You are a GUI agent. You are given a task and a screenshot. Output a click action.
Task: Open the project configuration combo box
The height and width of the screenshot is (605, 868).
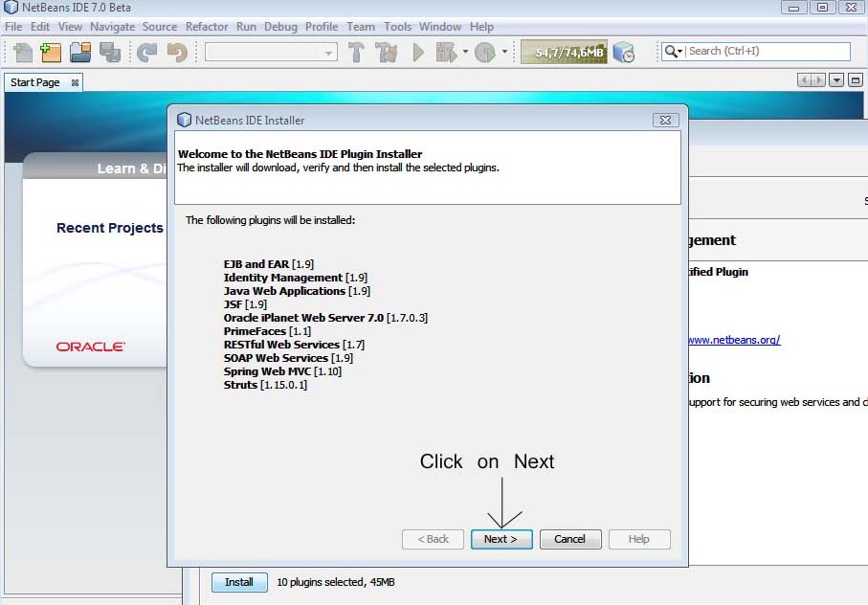[271, 52]
